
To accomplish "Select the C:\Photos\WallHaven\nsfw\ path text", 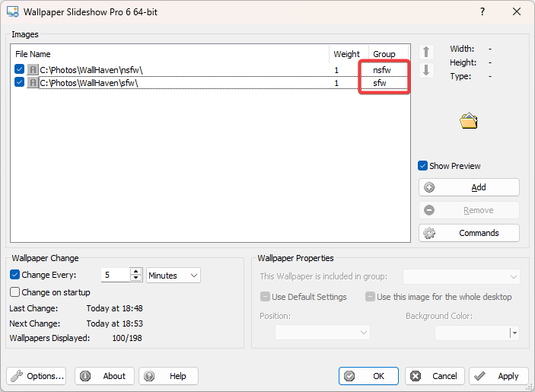I will click(x=91, y=70).
